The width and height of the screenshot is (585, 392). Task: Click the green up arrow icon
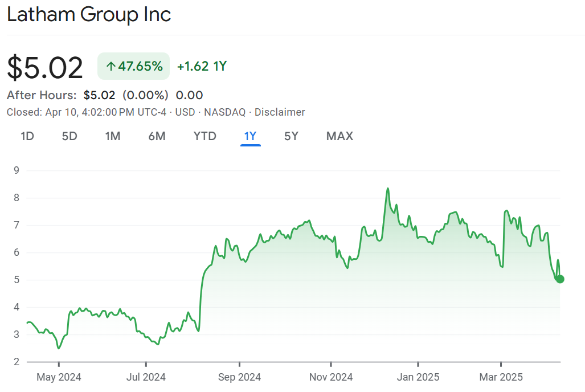111,67
